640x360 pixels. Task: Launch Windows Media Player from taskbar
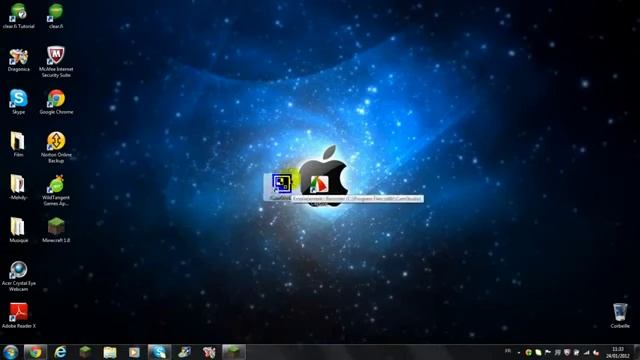[134, 352]
